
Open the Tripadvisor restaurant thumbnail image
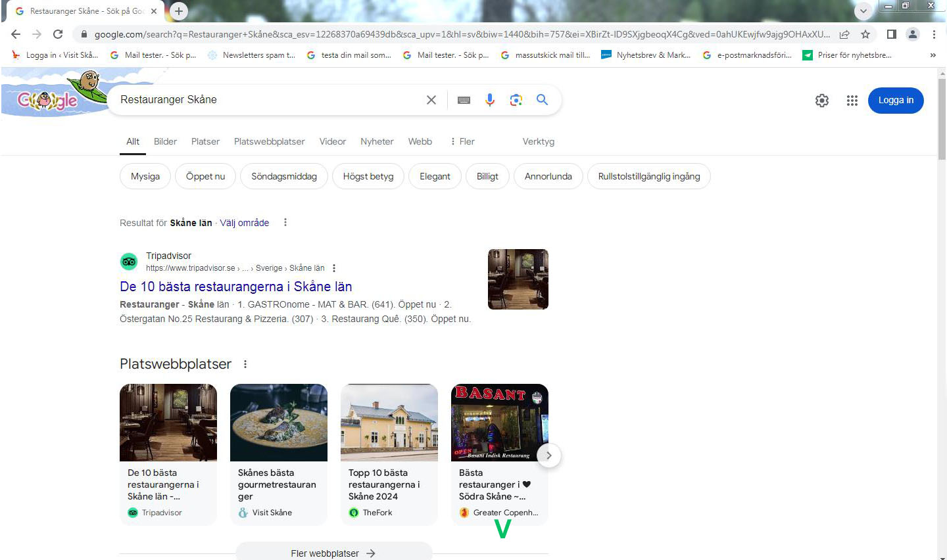518,279
